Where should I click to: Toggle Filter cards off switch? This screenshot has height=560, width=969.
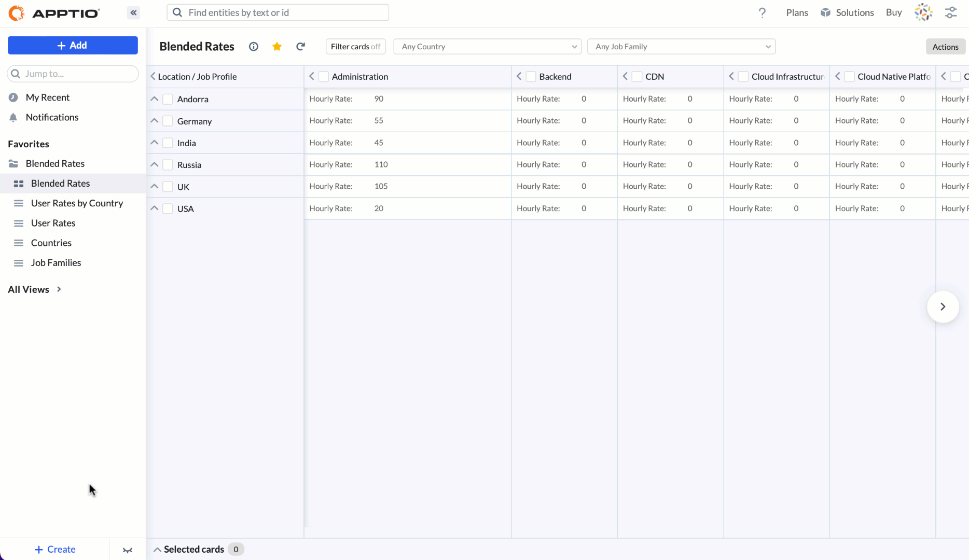point(355,46)
